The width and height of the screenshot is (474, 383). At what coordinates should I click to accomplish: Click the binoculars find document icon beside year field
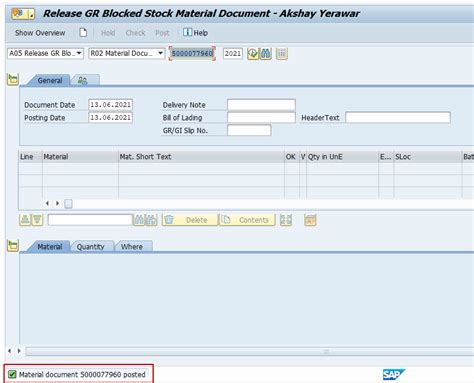tap(266, 53)
